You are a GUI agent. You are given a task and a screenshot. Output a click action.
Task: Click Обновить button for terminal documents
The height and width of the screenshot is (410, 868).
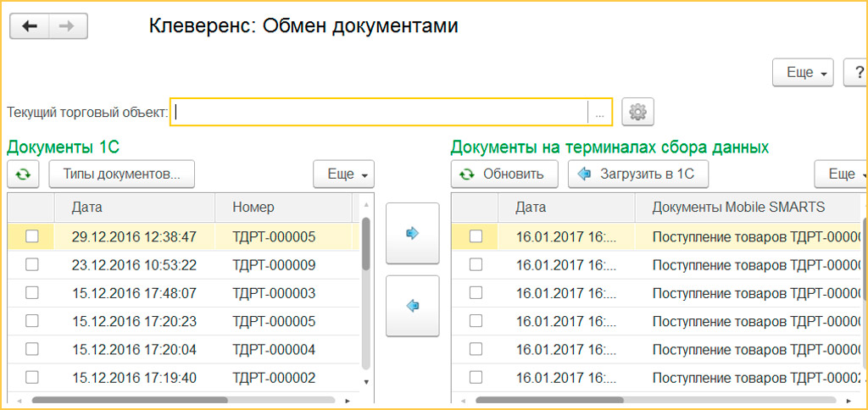pyautogui.click(x=504, y=175)
